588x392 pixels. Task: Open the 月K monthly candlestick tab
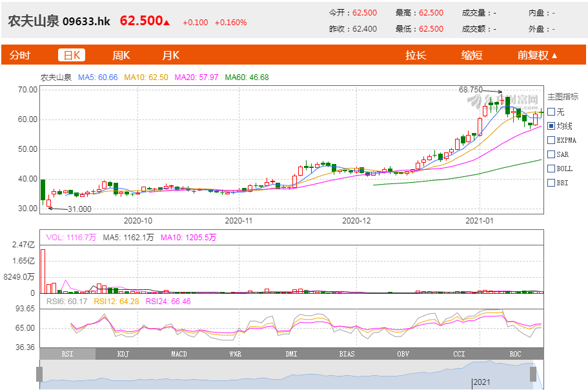(170, 55)
